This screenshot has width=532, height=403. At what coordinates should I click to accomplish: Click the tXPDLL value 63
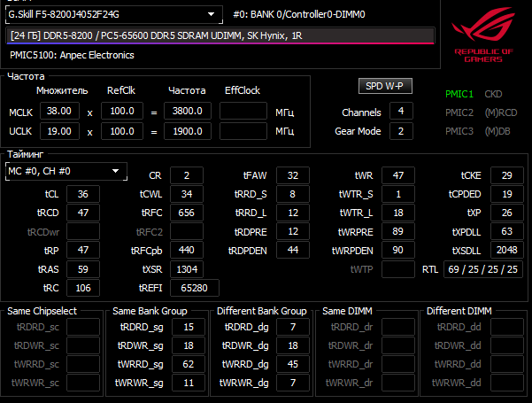(x=507, y=231)
